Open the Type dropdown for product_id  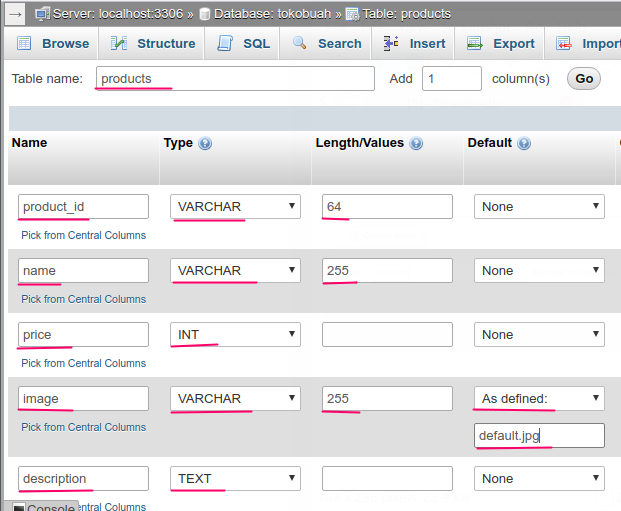(x=236, y=207)
